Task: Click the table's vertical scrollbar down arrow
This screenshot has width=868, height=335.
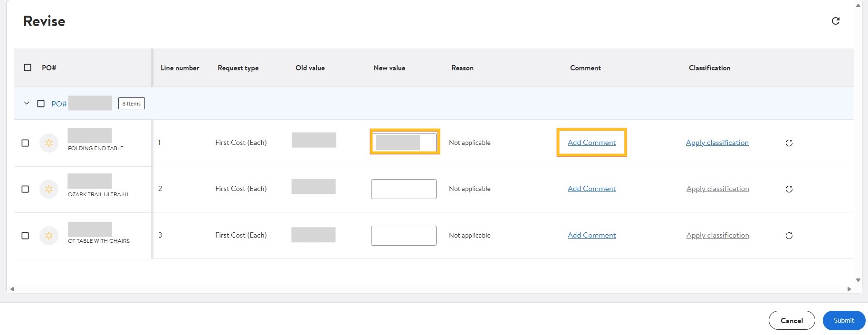Action: pyautogui.click(x=858, y=280)
